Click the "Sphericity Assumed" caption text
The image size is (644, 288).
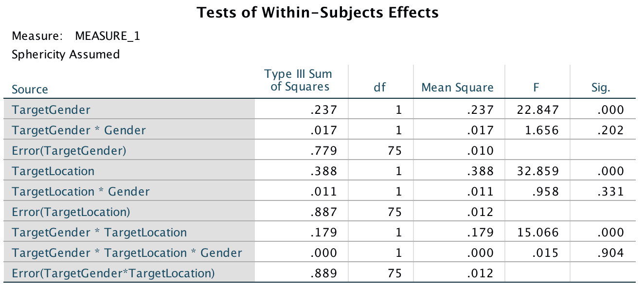coord(66,54)
